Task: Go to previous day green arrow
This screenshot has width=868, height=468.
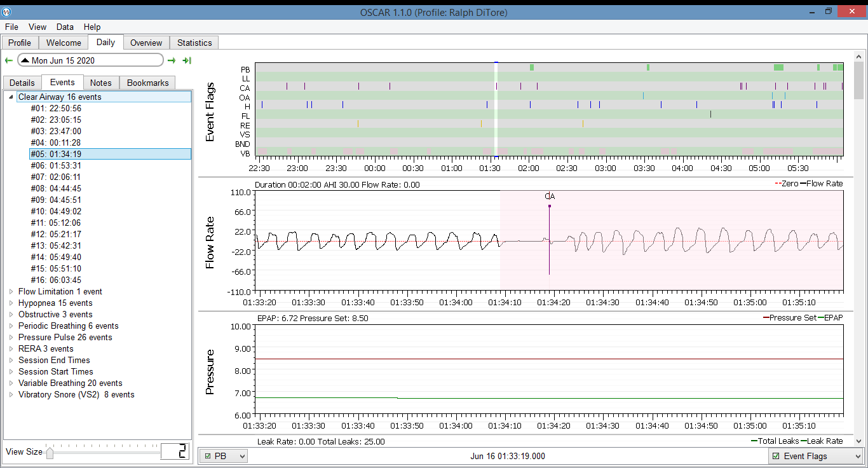Action: click(x=9, y=60)
